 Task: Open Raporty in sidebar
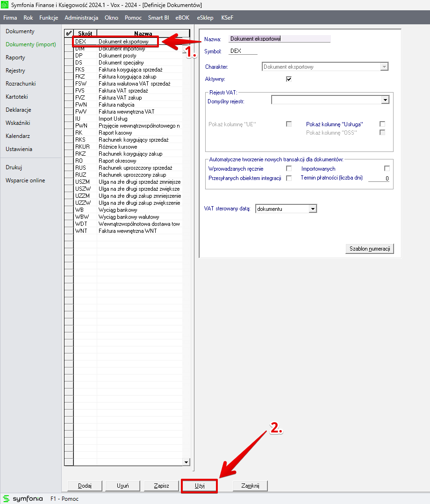click(x=15, y=58)
